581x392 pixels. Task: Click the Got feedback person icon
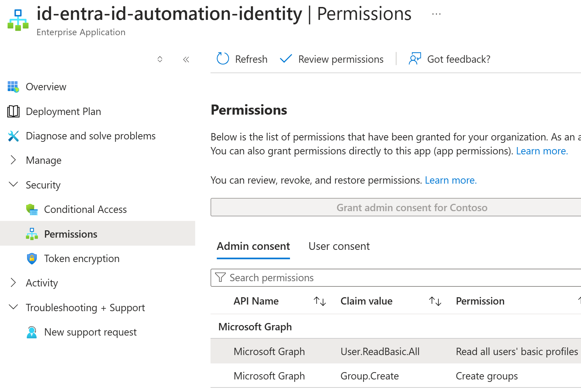415,59
